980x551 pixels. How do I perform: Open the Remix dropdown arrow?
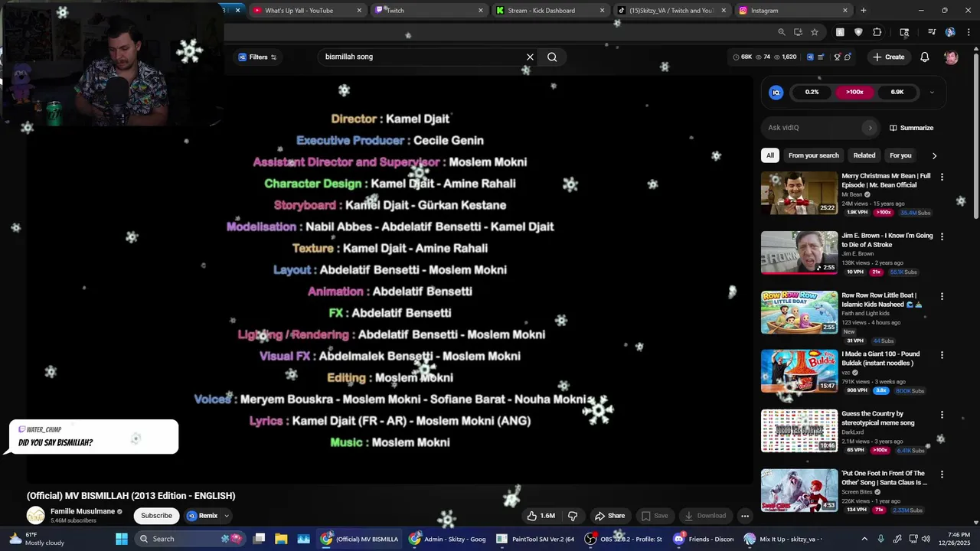227,516
